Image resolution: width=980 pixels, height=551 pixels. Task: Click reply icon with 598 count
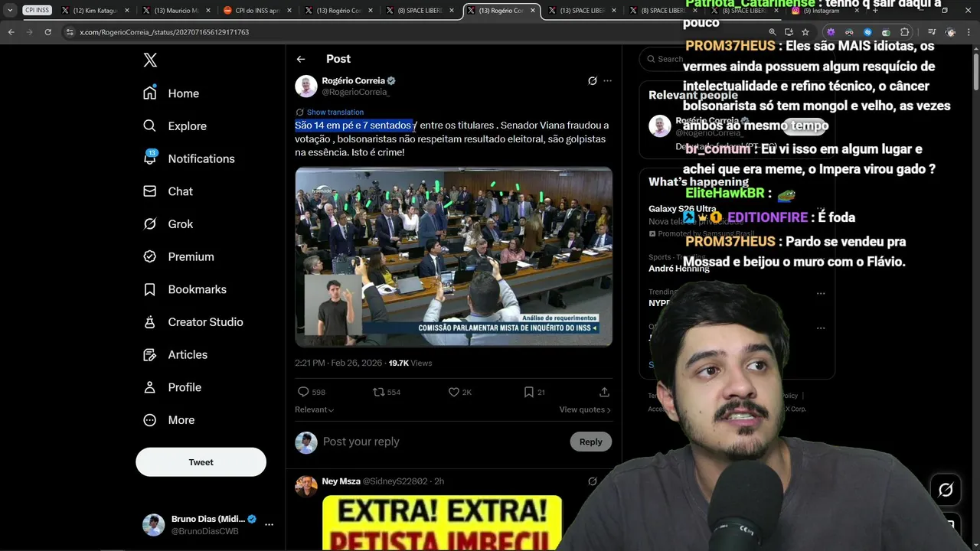pyautogui.click(x=311, y=392)
